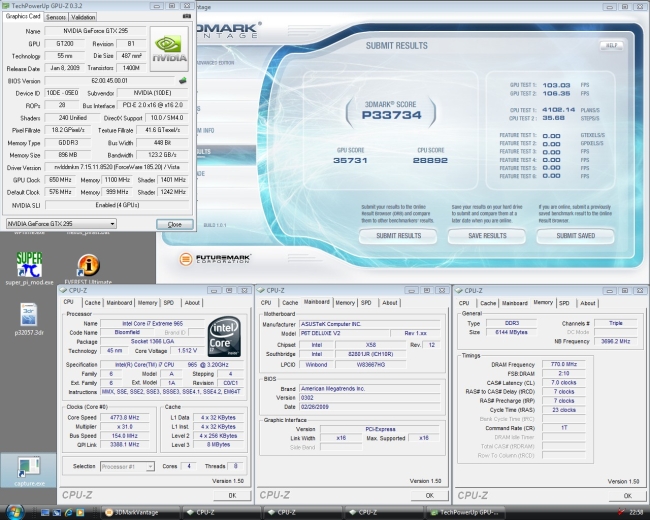
Task: Switch to 3DMarkVantage taskbar button
Action: tap(141, 513)
